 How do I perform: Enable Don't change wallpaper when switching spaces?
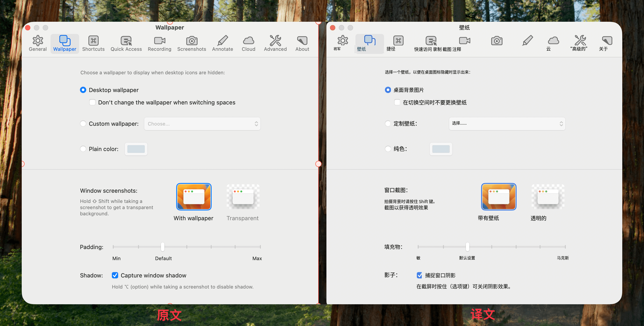[92, 102]
